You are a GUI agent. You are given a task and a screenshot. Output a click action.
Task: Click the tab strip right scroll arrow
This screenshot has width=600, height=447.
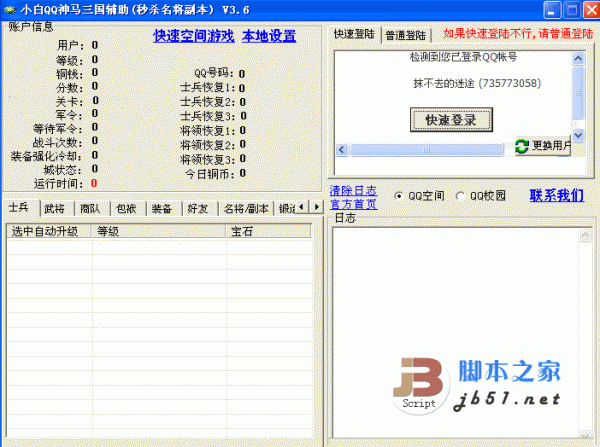point(316,207)
